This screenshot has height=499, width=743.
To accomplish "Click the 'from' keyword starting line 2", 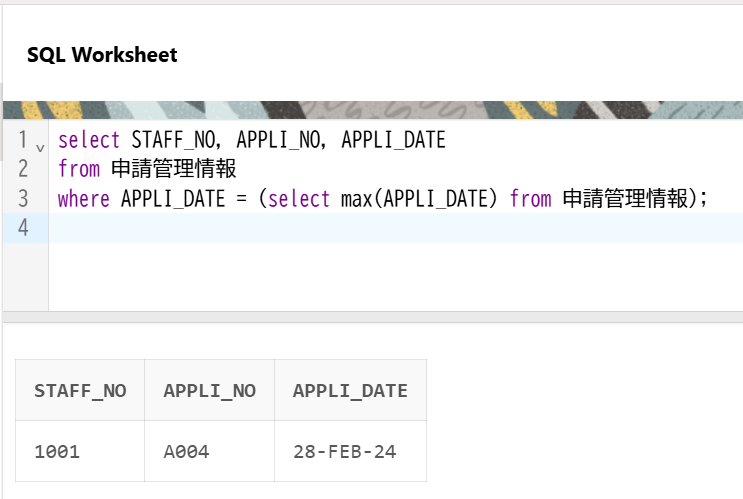I will tap(79, 169).
